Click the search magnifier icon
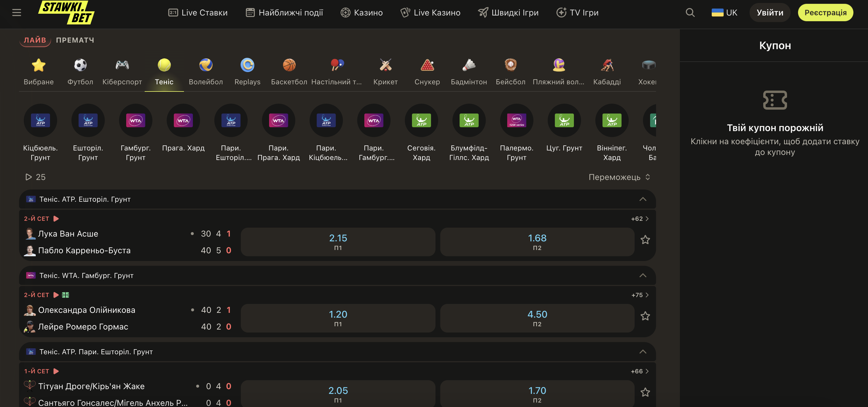 690,13
